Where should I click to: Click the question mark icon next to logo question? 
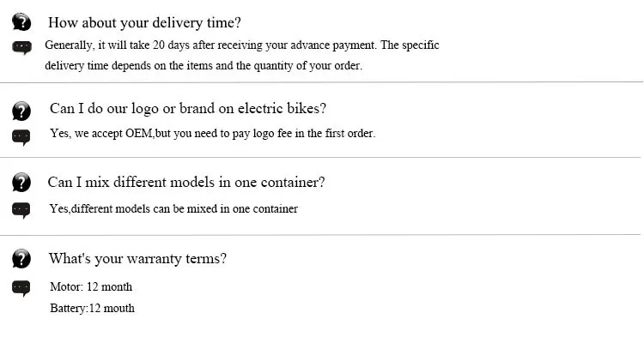21,111
